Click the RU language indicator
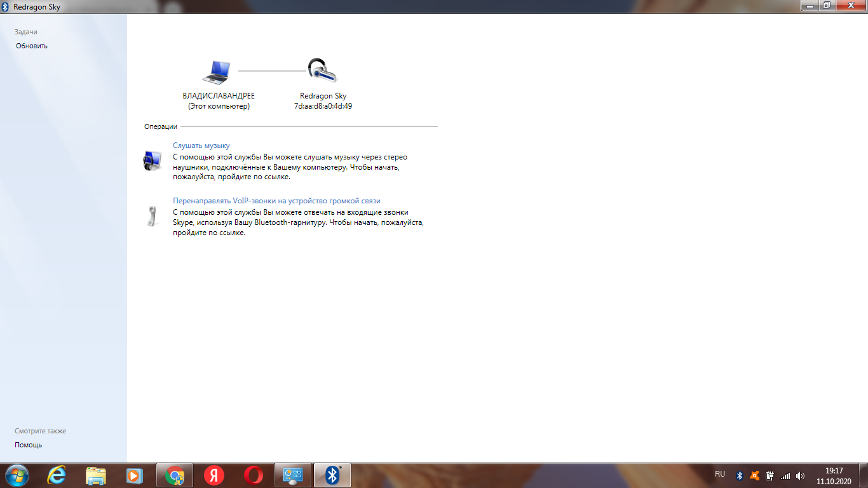 (x=720, y=474)
